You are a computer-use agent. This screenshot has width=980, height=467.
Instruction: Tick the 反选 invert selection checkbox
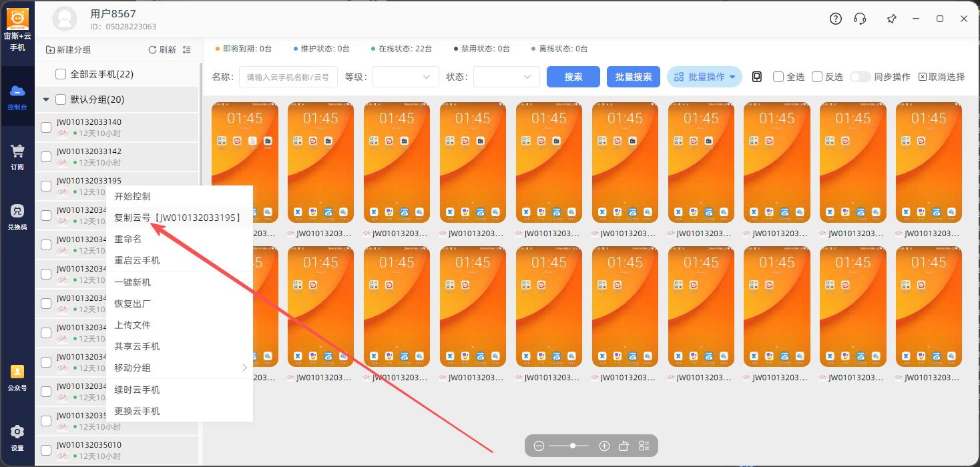pos(817,77)
